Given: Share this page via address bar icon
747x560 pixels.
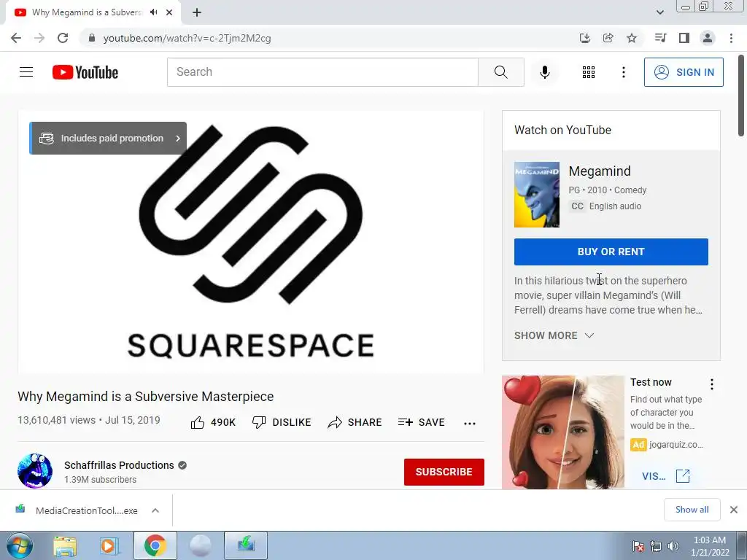Looking at the screenshot, I should tap(608, 38).
